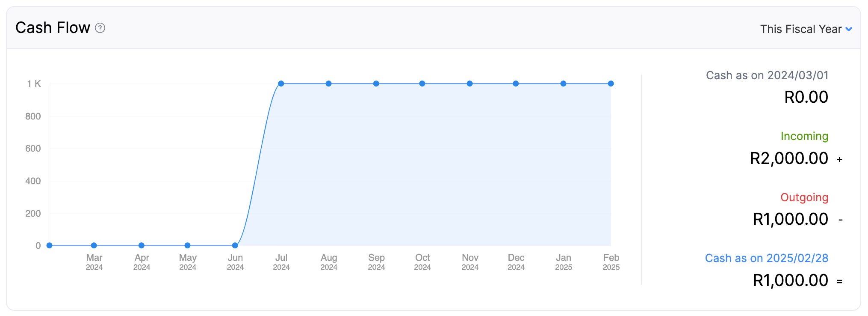Expand the fiscal year period chevron
This screenshot has height=316, width=868.
(850, 29)
